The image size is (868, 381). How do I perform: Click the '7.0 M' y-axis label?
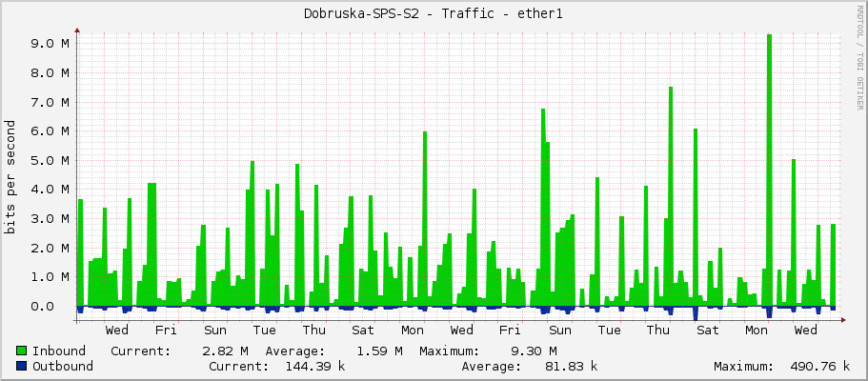point(50,102)
